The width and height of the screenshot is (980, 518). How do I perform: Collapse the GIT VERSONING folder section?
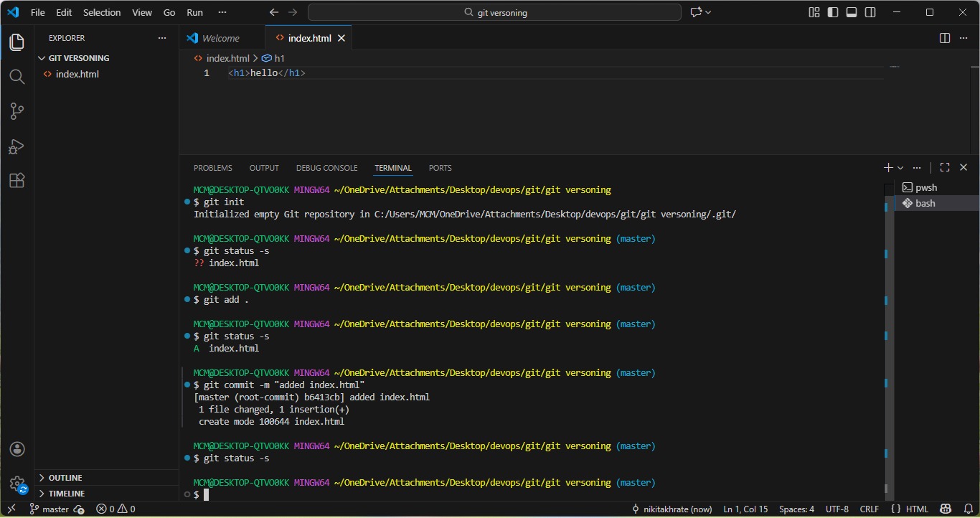[x=106, y=58]
